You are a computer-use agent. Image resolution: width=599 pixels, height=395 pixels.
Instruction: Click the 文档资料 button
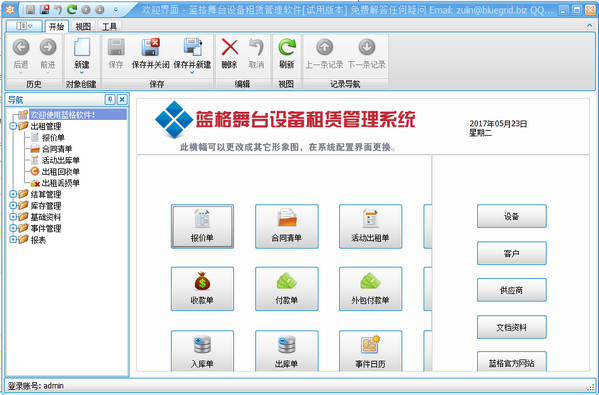[x=512, y=327]
